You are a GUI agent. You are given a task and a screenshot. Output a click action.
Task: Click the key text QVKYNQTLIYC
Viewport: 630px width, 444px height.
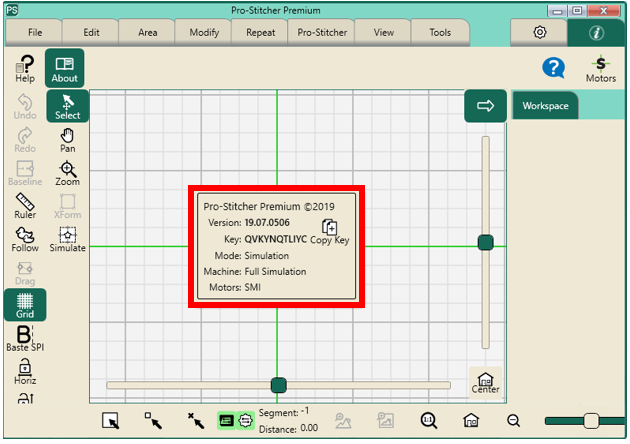276,239
